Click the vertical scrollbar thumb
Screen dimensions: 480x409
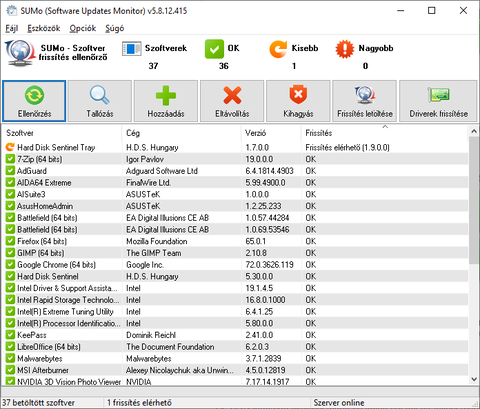(474, 200)
